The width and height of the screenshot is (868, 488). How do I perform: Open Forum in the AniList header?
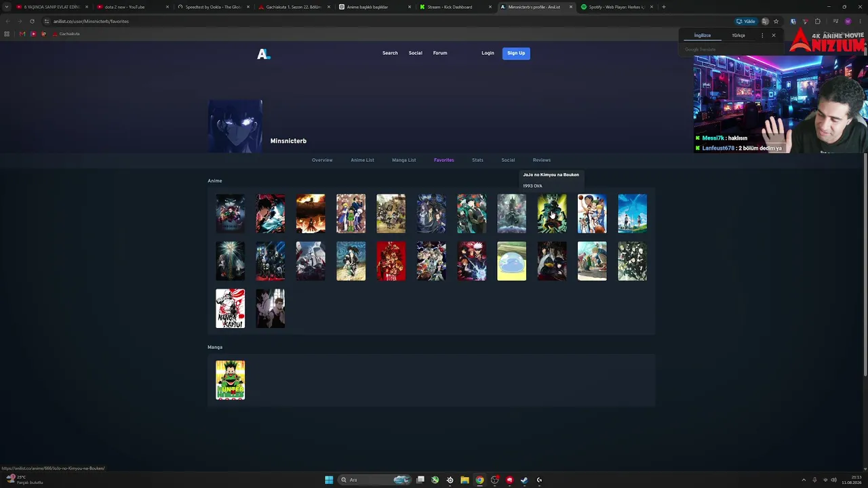(440, 53)
